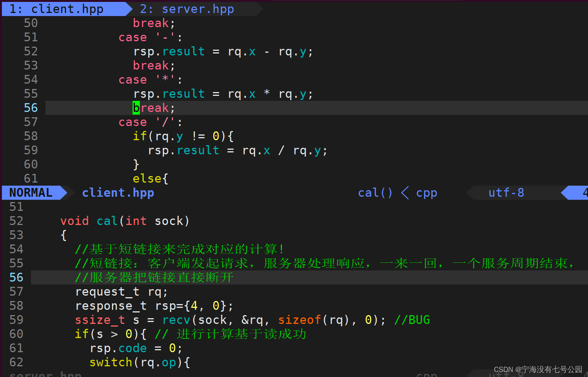
Task: Click the comment on line 54 of lower pane
Action: (x=180, y=249)
